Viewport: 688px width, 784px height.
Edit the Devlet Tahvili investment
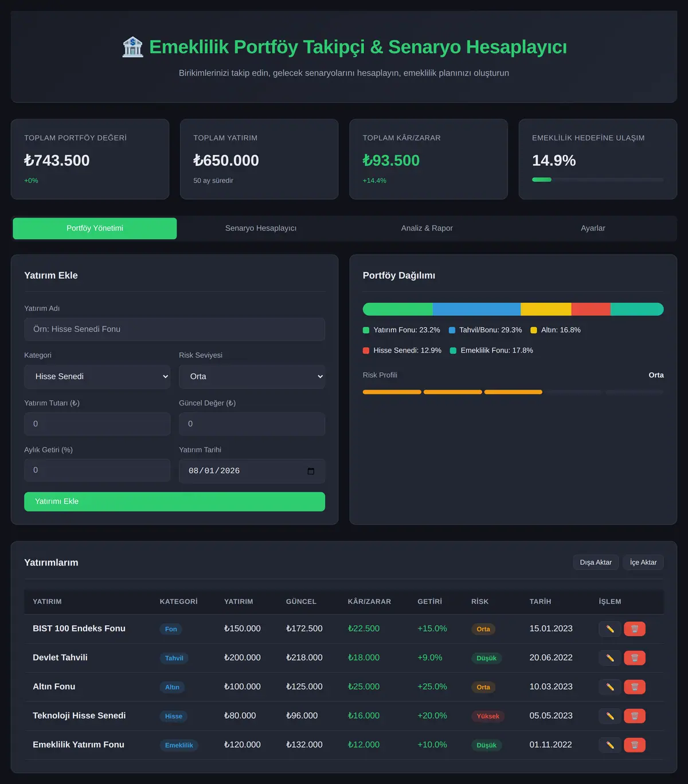click(x=609, y=658)
